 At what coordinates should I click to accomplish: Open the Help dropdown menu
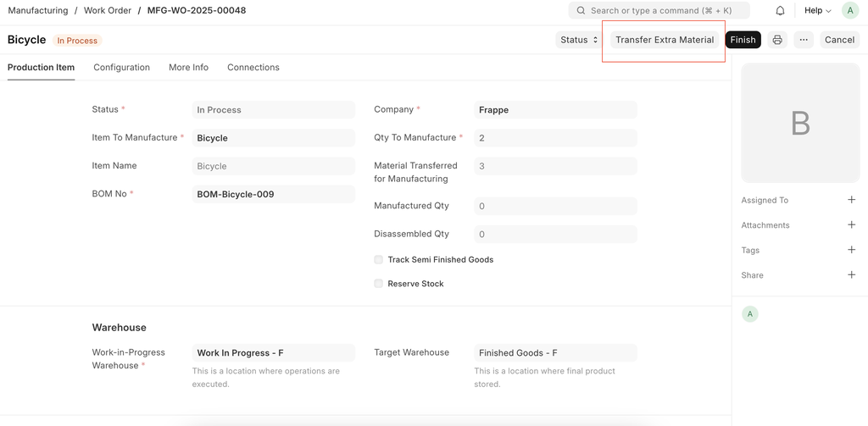tap(817, 11)
